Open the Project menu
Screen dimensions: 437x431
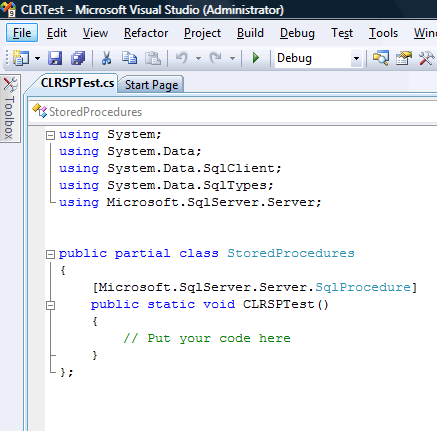point(202,33)
